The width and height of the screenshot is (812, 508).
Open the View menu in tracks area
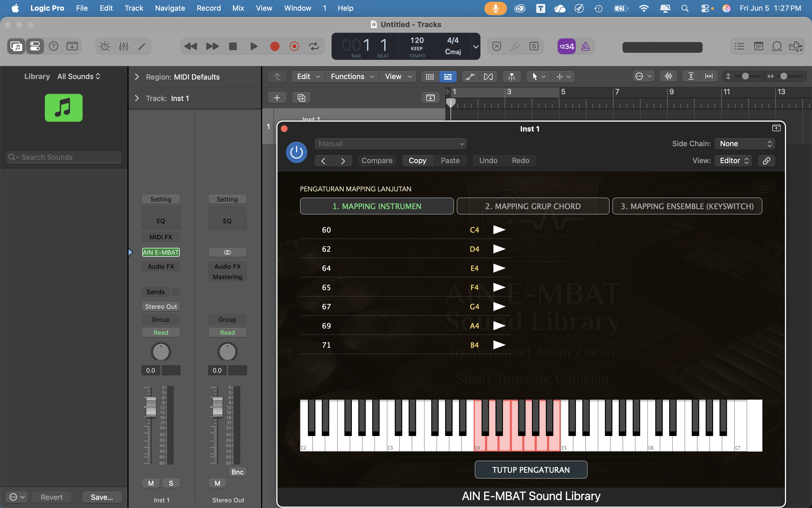coord(398,76)
